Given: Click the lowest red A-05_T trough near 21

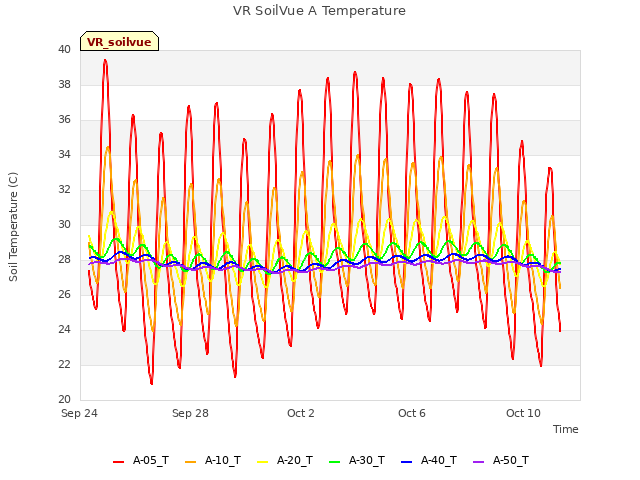Looking at the screenshot, I should (151, 383).
